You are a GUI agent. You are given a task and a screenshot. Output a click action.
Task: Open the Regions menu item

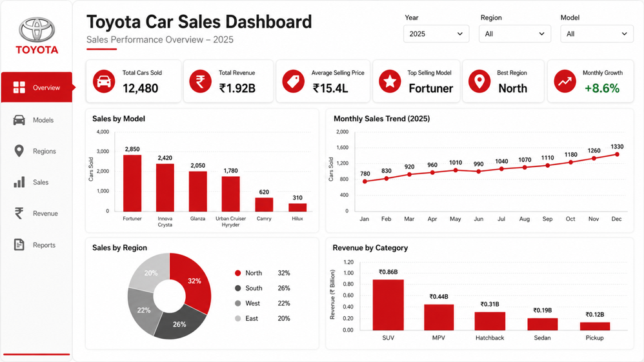coord(37,151)
